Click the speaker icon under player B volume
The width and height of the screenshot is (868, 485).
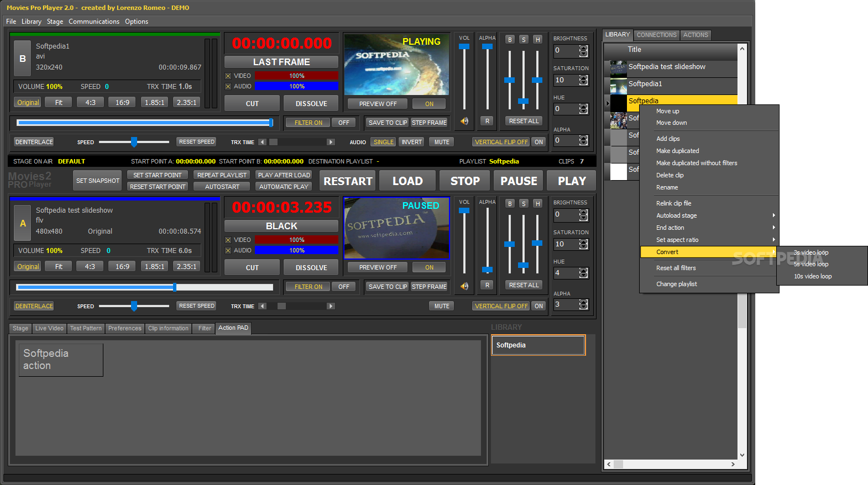point(464,121)
